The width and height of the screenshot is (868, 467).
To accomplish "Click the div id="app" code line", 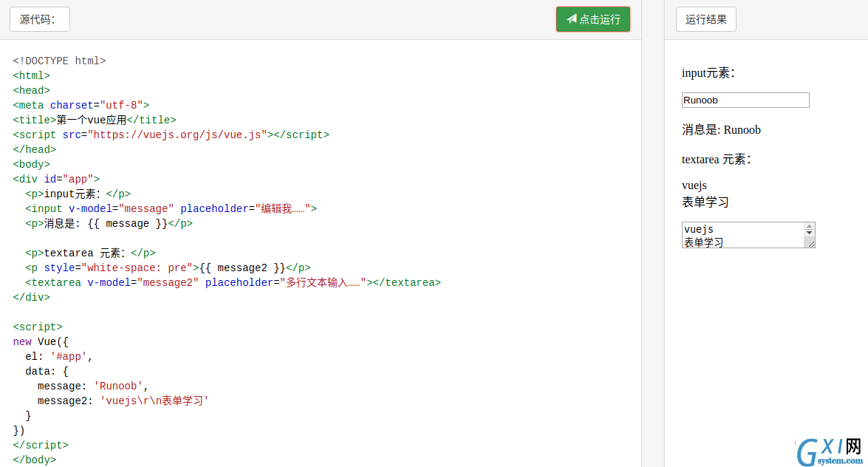I will point(56,180).
